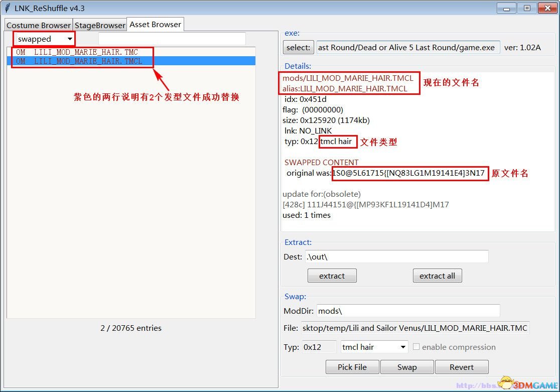Select the LILI_MOD_MARIE_HAIR.TMCL list entry
Image resolution: width=560 pixels, height=392 pixels.
point(131,61)
